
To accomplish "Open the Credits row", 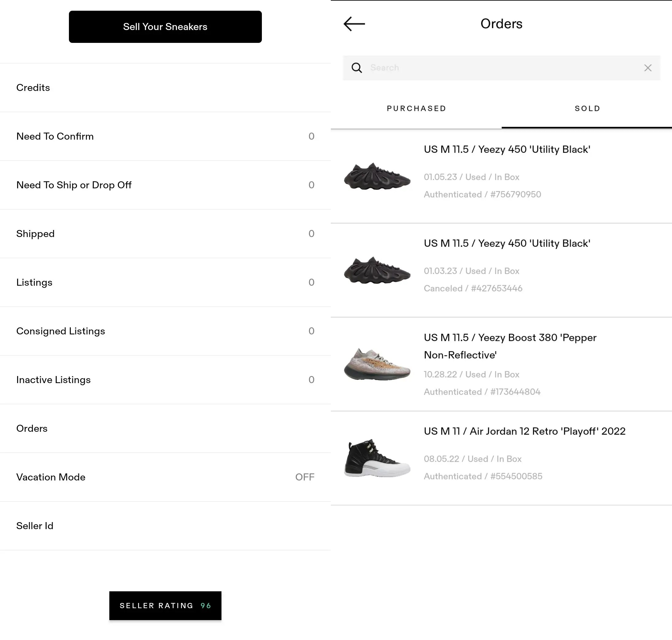I will [165, 88].
